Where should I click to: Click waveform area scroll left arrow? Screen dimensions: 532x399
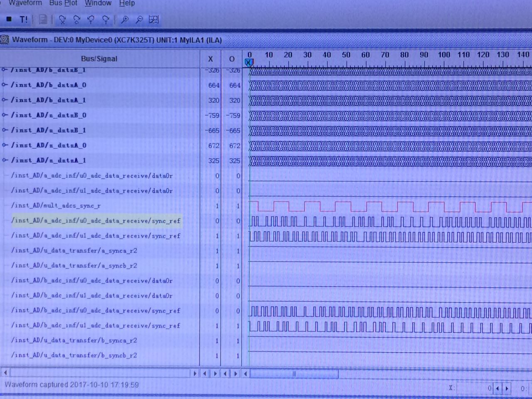point(246,373)
